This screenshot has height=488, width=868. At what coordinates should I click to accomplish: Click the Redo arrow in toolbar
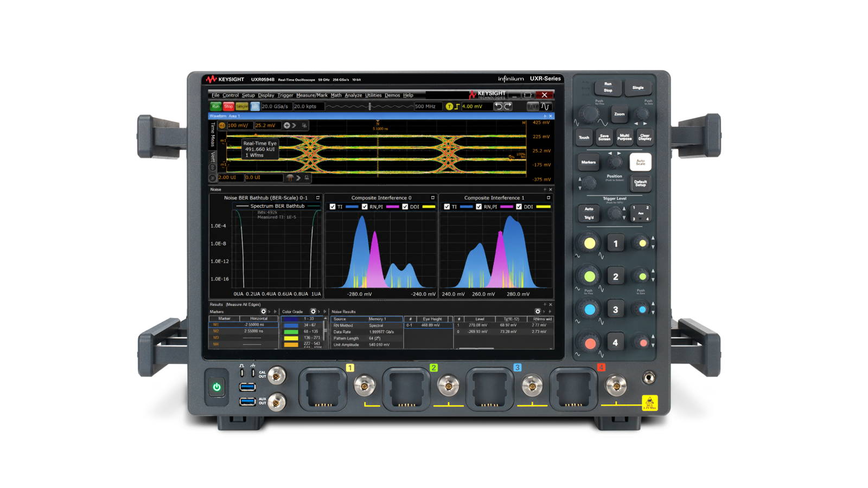(508, 106)
